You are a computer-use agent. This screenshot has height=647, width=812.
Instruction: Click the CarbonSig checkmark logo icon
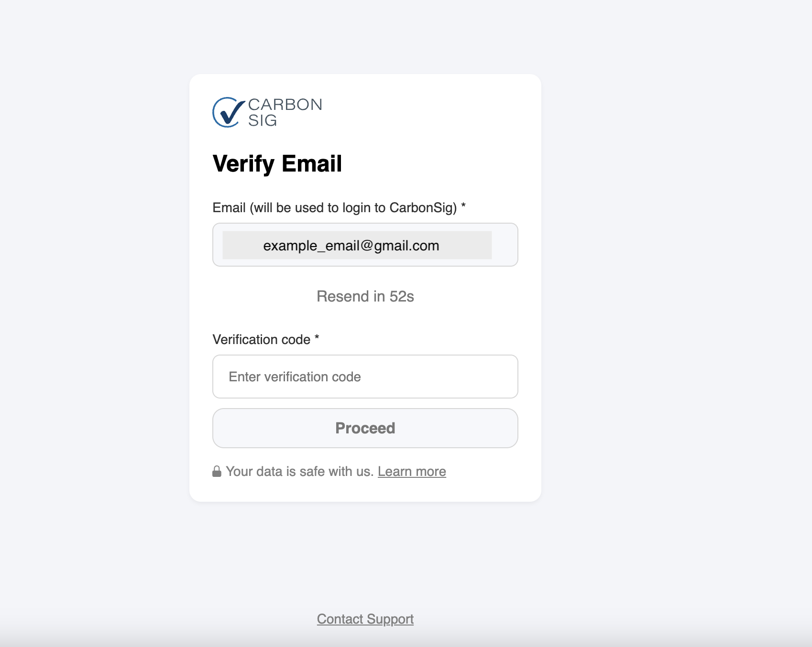(228, 112)
